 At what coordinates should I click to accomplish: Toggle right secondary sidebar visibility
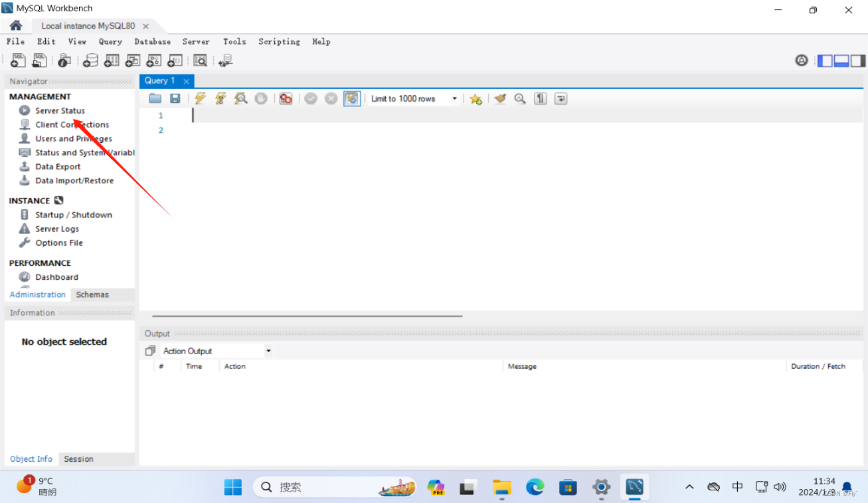pyautogui.click(x=858, y=60)
